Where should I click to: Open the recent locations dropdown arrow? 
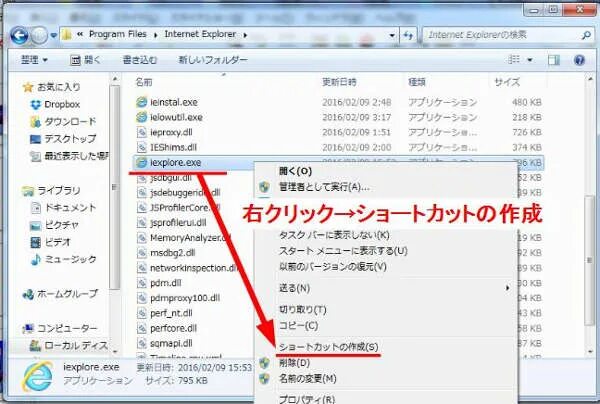(54, 35)
